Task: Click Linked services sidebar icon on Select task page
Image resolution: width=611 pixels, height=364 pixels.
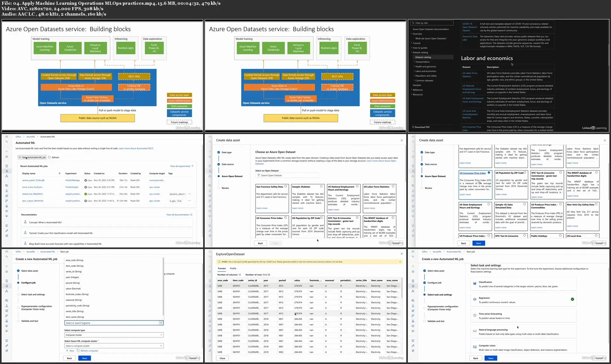Action: [x=413, y=346]
